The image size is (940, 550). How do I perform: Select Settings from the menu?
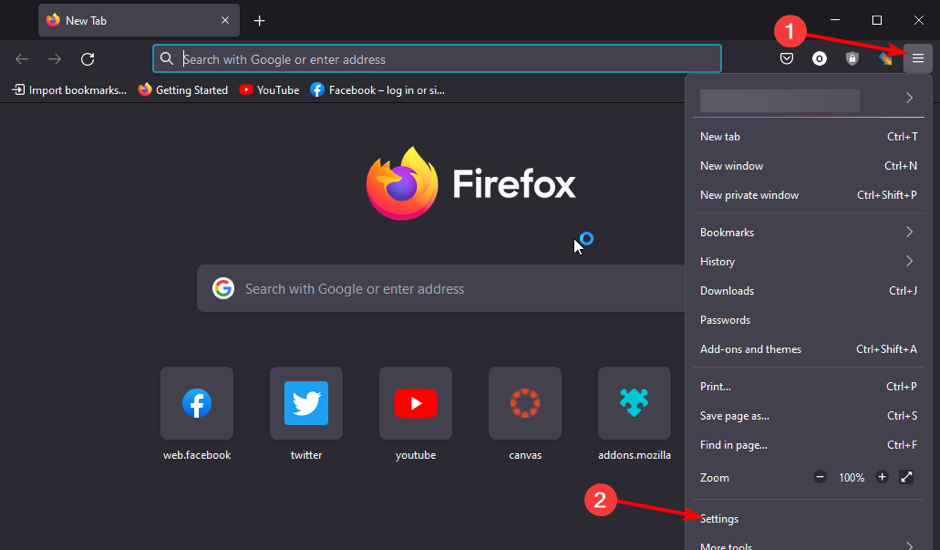click(x=720, y=519)
